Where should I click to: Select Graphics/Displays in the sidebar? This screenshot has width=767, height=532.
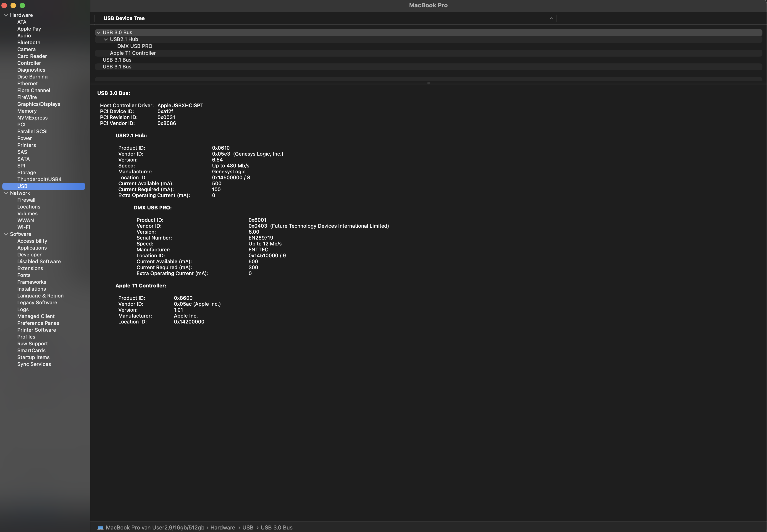click(39, 104)
